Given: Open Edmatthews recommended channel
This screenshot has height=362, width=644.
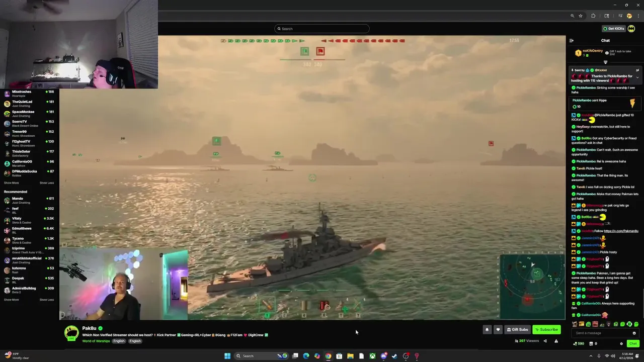Looking at the screenshot, I should tap(29, 230).
